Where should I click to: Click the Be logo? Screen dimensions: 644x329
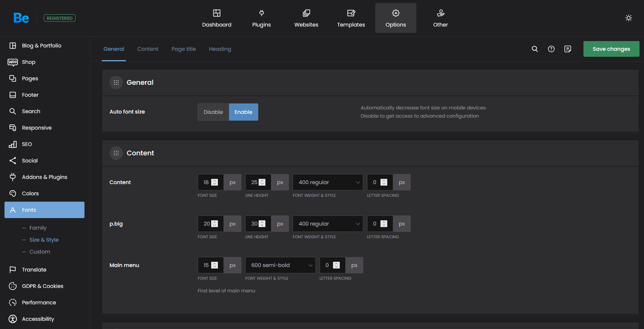21,18
